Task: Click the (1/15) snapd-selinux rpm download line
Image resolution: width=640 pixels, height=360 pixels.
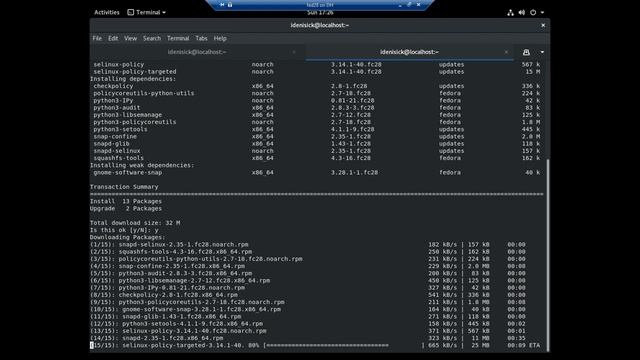Action: [308, 244]
